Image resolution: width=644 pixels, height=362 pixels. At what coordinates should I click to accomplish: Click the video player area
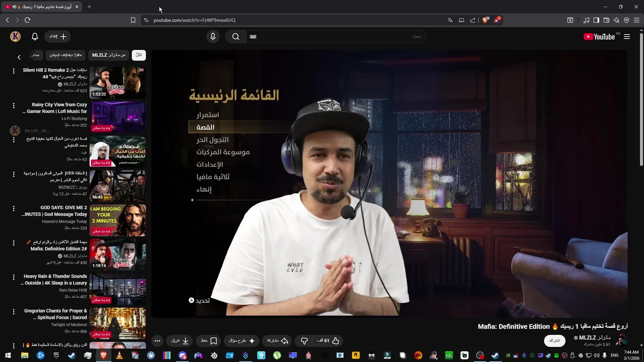point(389,184)
